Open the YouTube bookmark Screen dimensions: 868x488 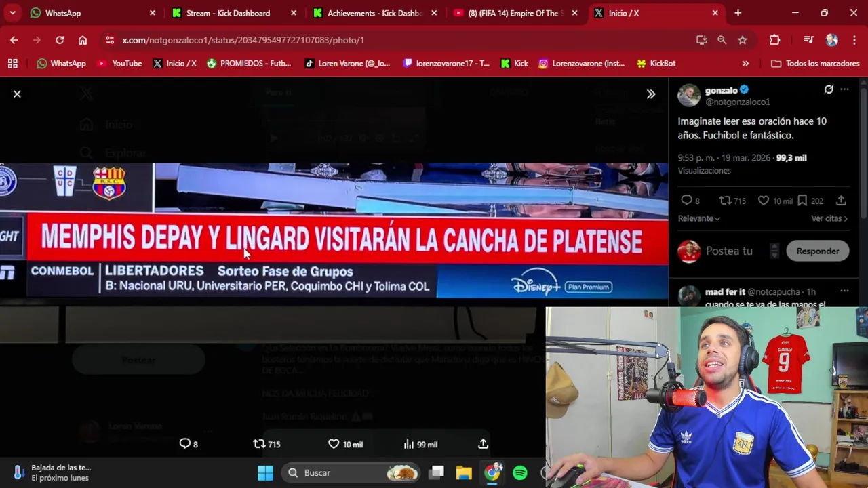(119, 63)
